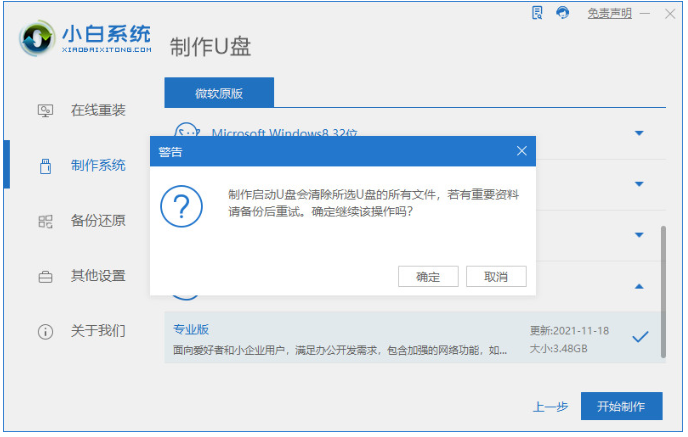Select 在线重装 in the sidebar

point(97,110)
